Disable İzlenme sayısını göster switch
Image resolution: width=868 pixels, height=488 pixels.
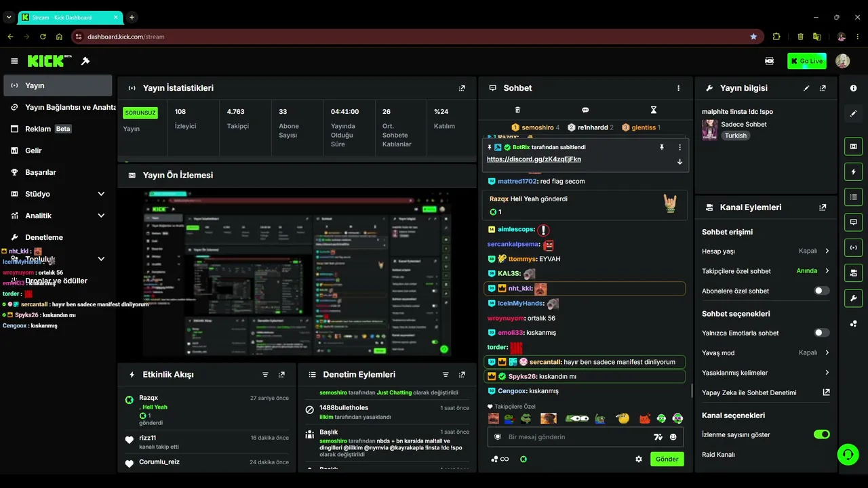[x=821, y=434]
